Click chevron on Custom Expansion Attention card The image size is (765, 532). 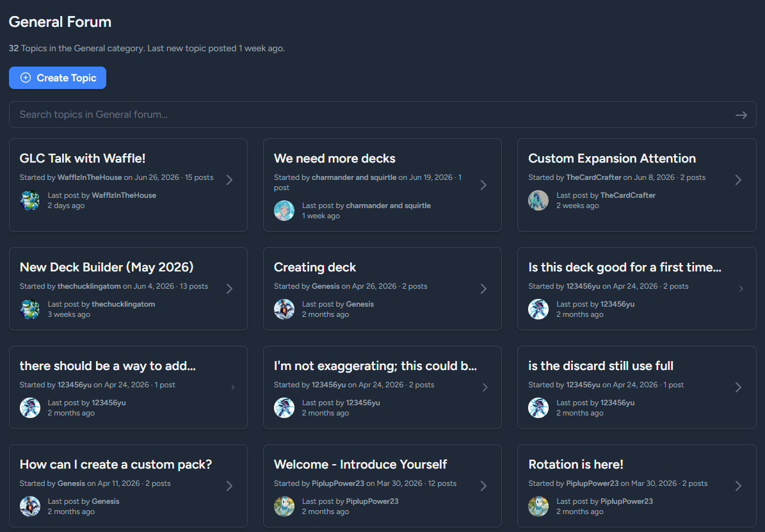tap(738, 180)
